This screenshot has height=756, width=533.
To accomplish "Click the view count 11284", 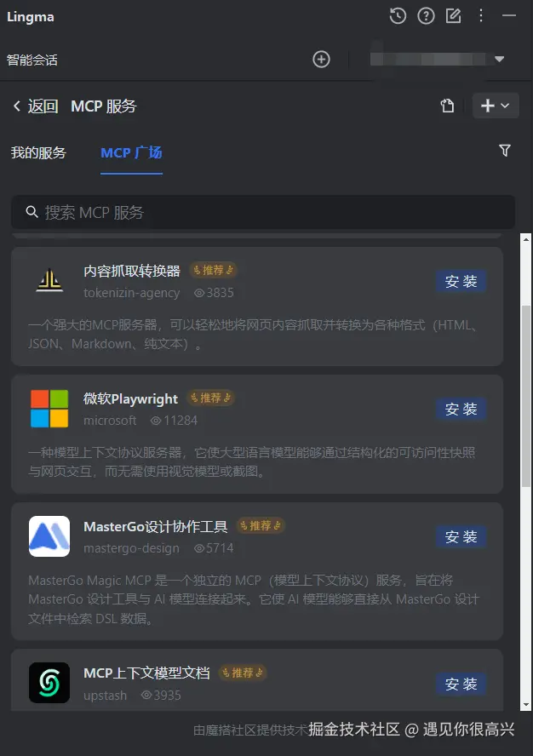I will pos(174,421).
